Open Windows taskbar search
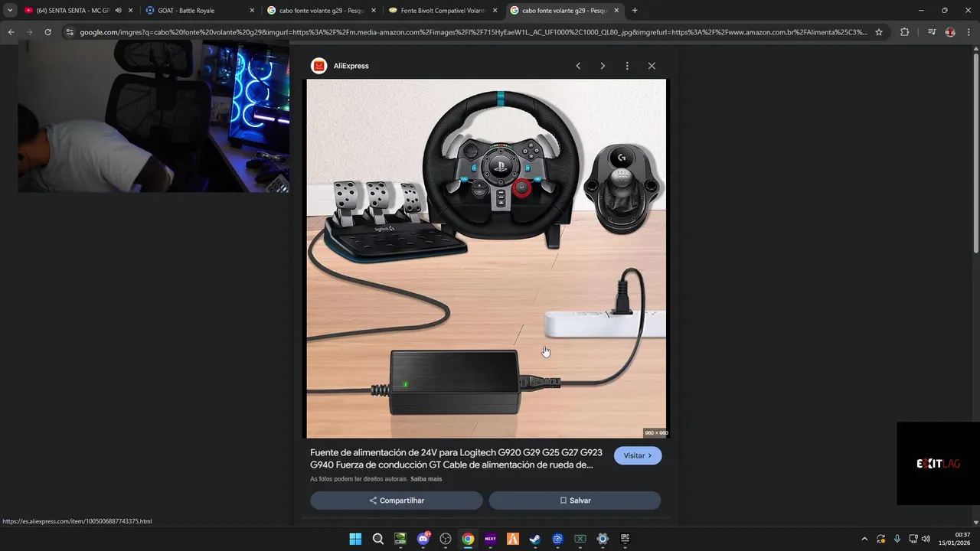 point(378,539)
